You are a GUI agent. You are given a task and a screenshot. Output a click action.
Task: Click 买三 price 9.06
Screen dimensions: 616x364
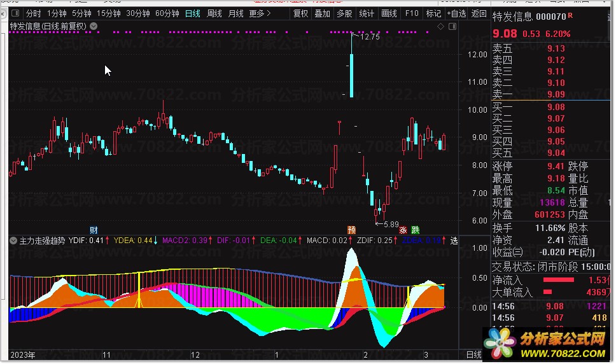tap(556, 130)
